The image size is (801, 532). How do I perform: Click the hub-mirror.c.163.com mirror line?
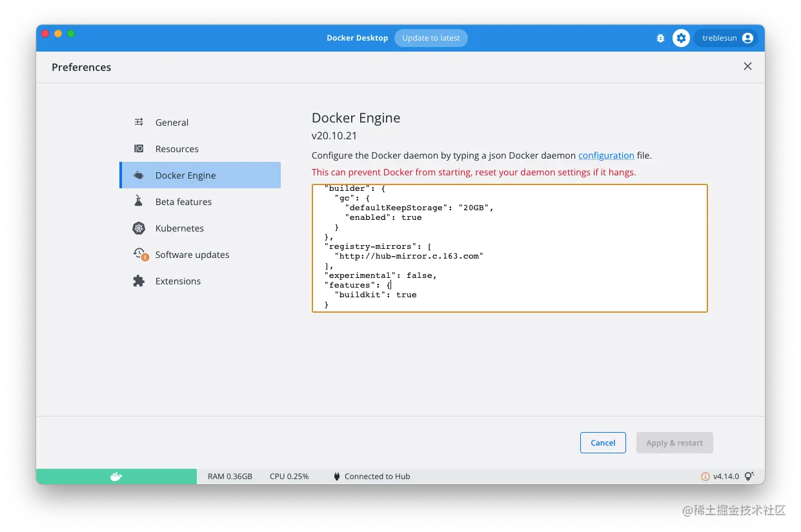pos(409,256)
